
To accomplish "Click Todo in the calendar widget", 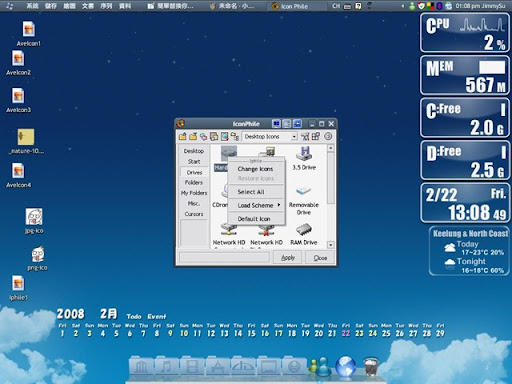I will (134, 316).
